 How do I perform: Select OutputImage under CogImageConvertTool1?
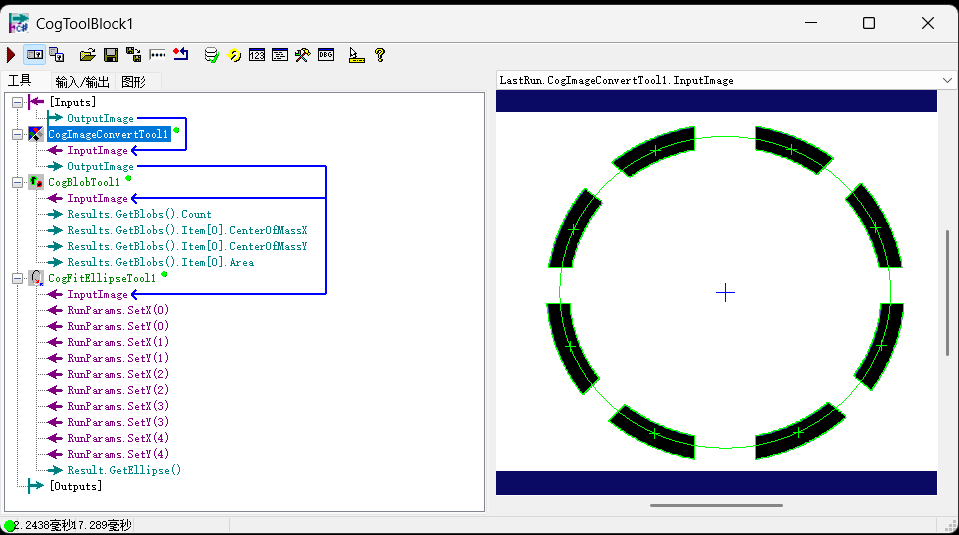point(100,166)
